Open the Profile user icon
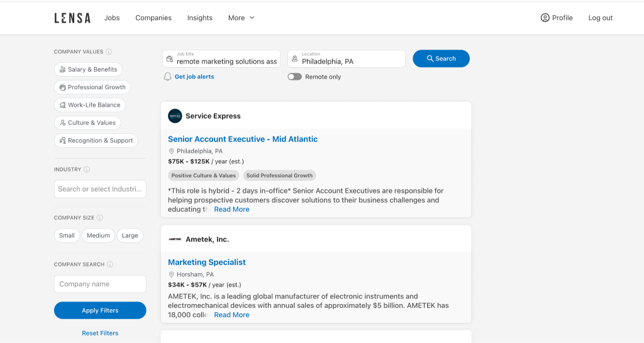The height and width of the screenshot is (343, 644). [545, 18]
